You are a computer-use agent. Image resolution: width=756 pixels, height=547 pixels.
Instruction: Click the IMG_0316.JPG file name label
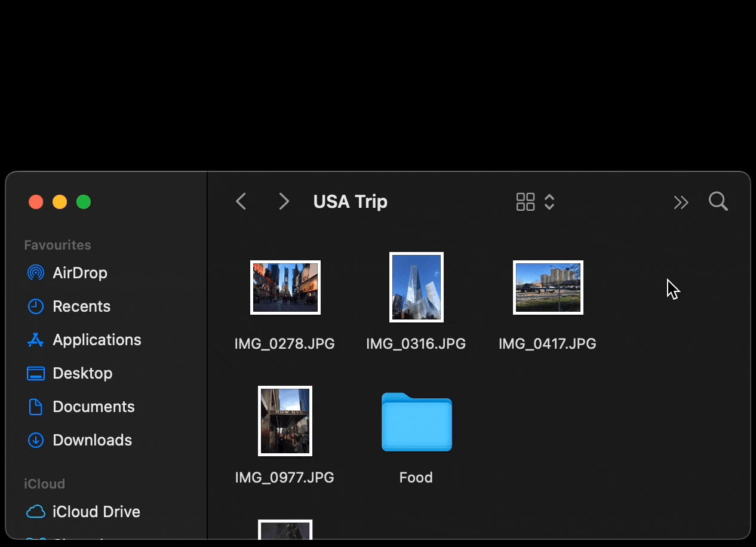coord(416,344)
